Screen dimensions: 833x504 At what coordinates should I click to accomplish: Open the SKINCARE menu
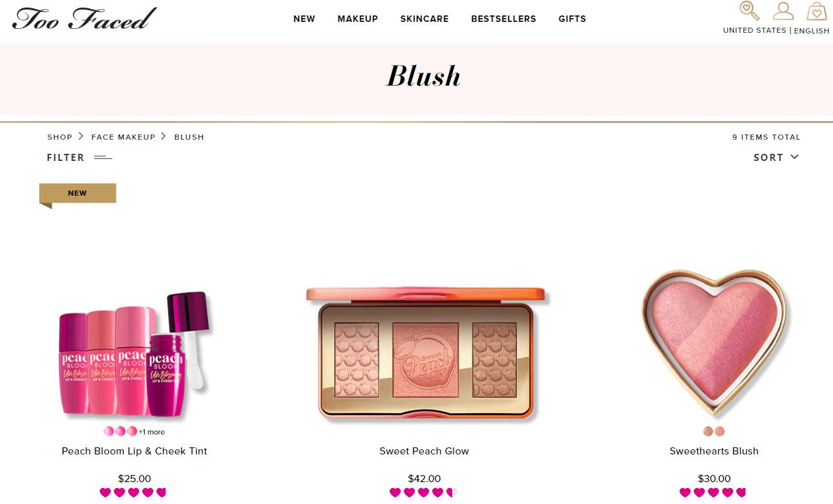425,19
